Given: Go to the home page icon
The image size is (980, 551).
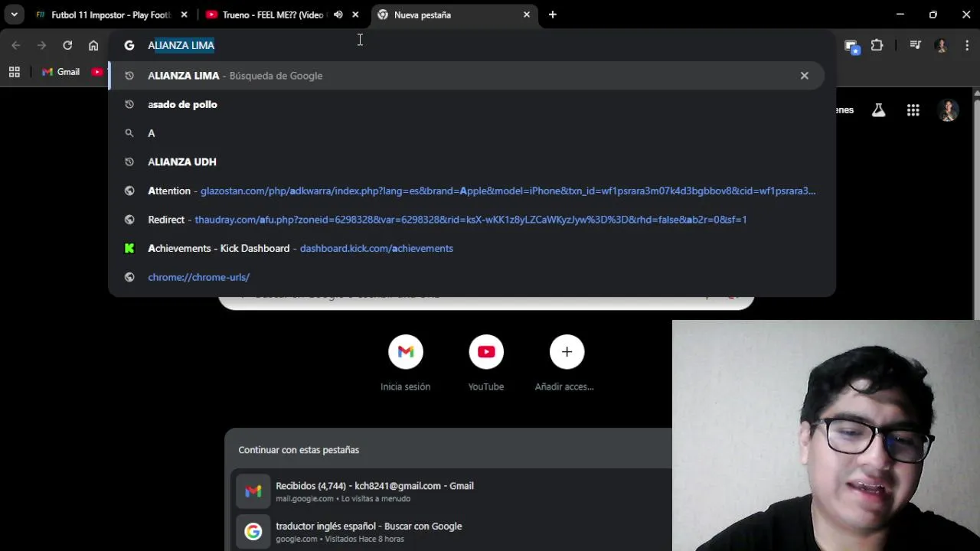Looking at the screenshot, I should tap(93, 45).
